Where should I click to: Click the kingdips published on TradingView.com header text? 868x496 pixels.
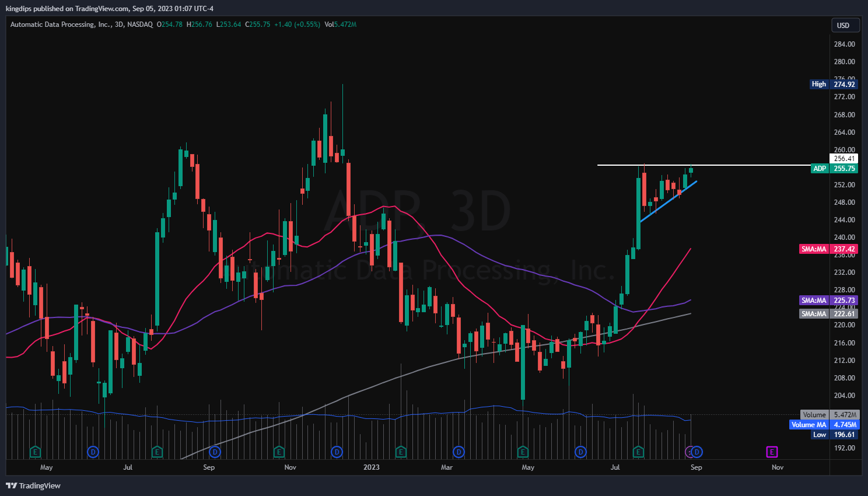pyautogui.click(x=110, y=9)
